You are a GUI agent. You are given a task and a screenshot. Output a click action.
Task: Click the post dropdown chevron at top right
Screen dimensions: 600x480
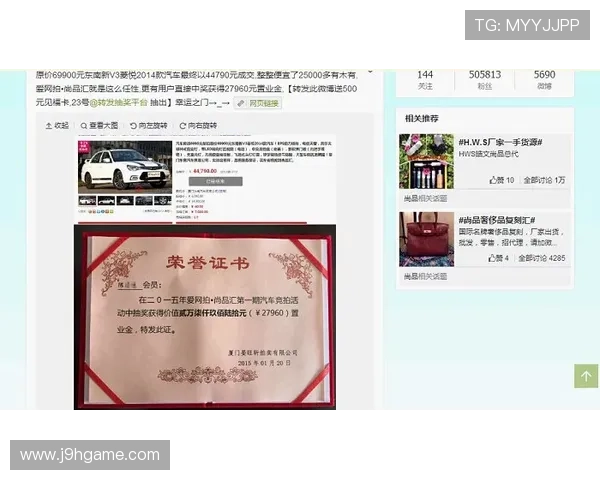tap(370, 71)
